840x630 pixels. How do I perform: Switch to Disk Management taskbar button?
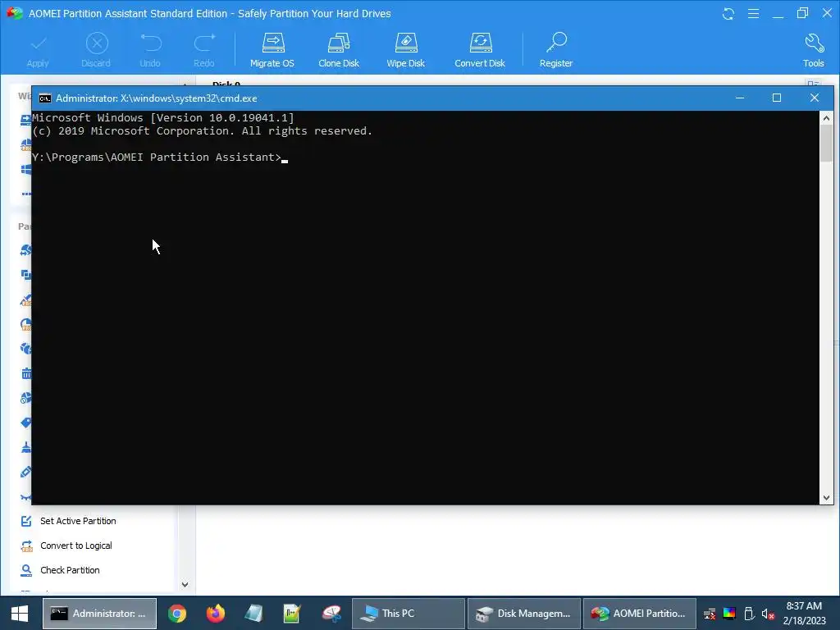(524, 614)
